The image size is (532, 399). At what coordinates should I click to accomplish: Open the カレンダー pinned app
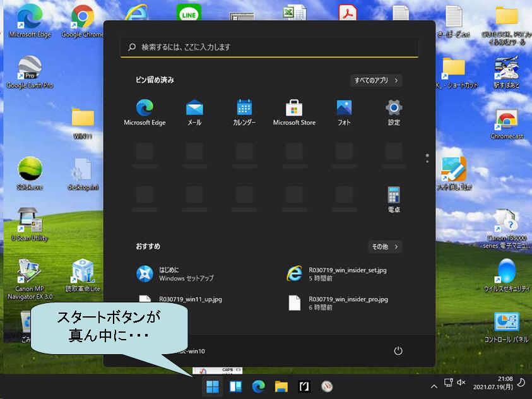point(244,112)
